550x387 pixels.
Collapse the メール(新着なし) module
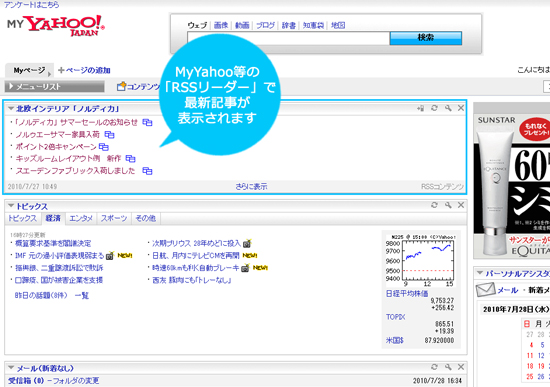coord(11,368)
